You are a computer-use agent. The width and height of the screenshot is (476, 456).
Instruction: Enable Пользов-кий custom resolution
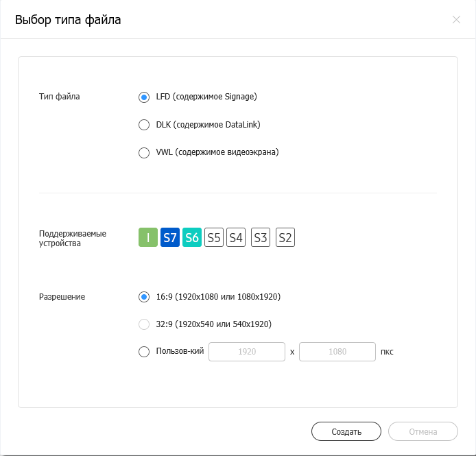point(144,352)
